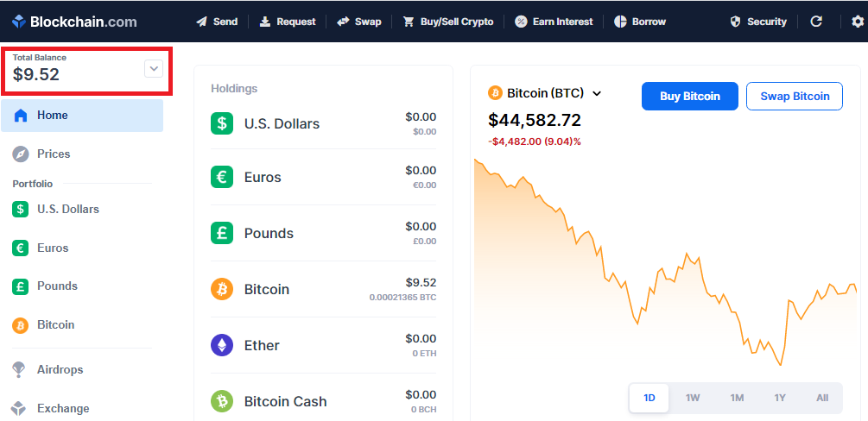Click the Borrow pie-chart icon
Screen dimensions: 868x421
click(620, 22)
